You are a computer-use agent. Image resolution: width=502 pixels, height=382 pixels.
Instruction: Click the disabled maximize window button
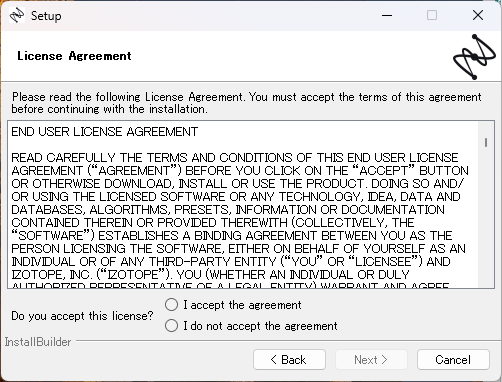click(x=432, y=15)
